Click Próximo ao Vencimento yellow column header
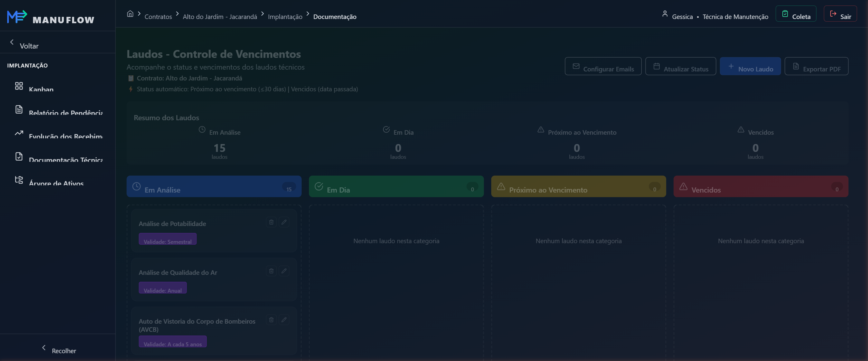The width and height of the screenshot is (868, 361). 579,186
